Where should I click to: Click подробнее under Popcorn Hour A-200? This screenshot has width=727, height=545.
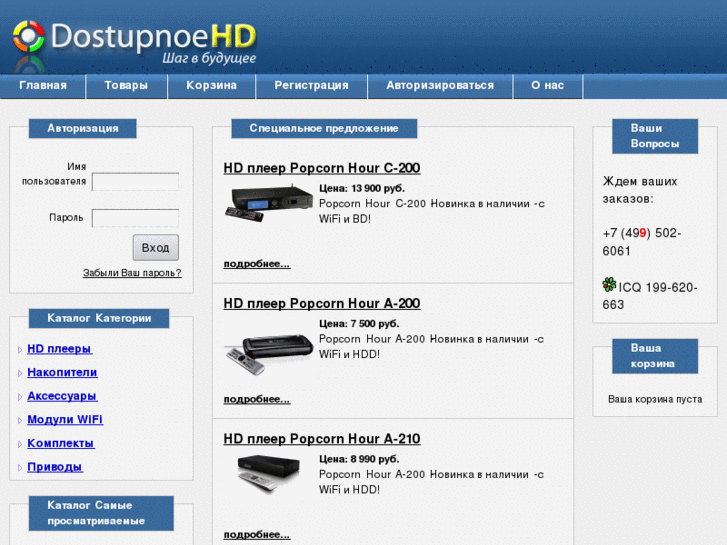[257, 399]
